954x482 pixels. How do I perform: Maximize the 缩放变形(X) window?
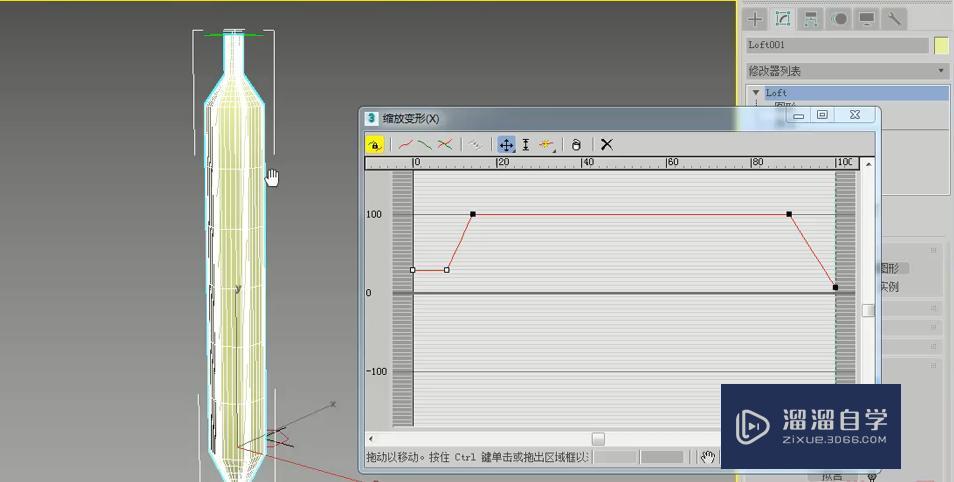pyautogui.click(x=822, y=115)
